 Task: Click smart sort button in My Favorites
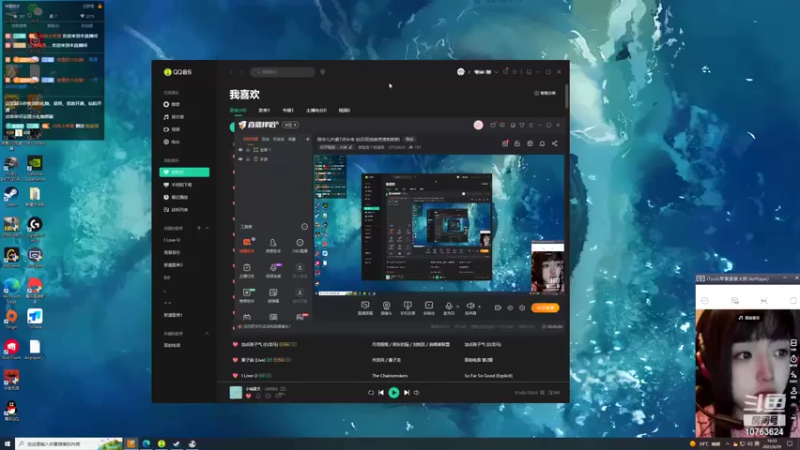[x=545, y=93]
